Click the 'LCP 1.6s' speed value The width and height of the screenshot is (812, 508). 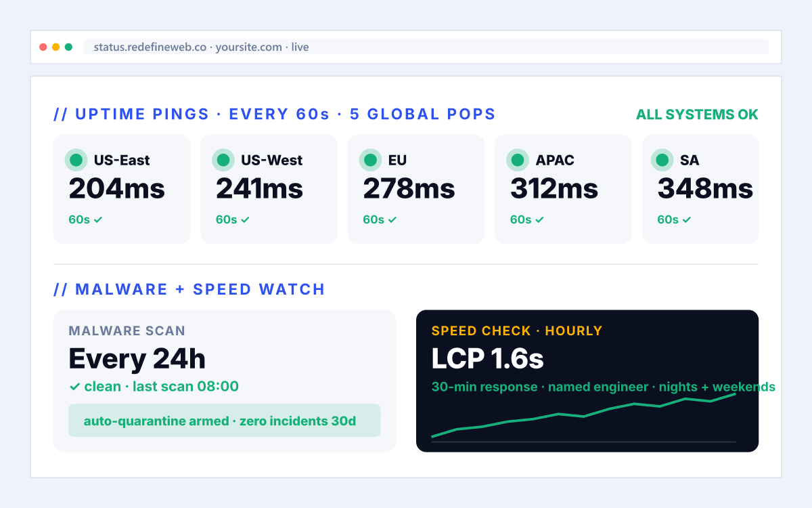pos(488,359)
